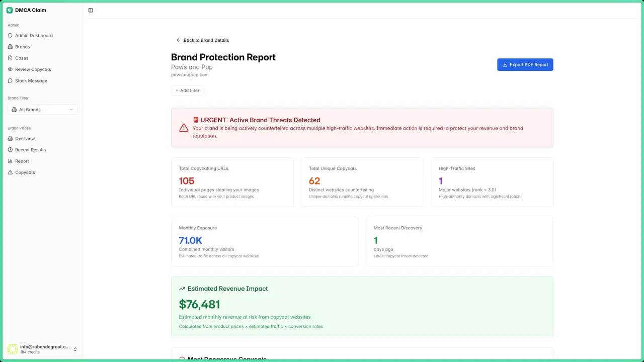Click the Add filter button
The image size is (644, 362).
pos(187,90)
